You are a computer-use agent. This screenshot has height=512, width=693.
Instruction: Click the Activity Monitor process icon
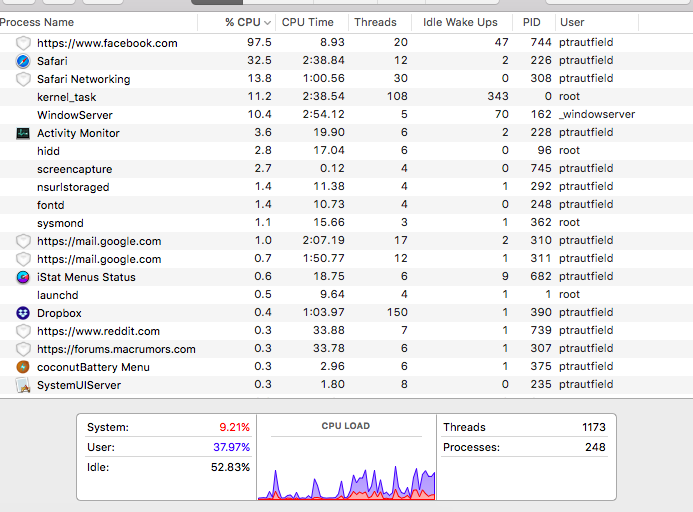[23, 133]
